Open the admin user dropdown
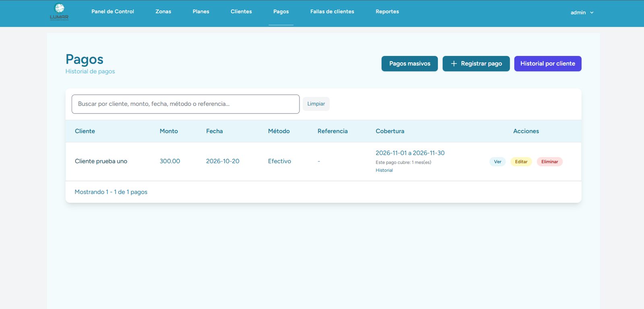The image size is (644, 309). coord(582,12)
